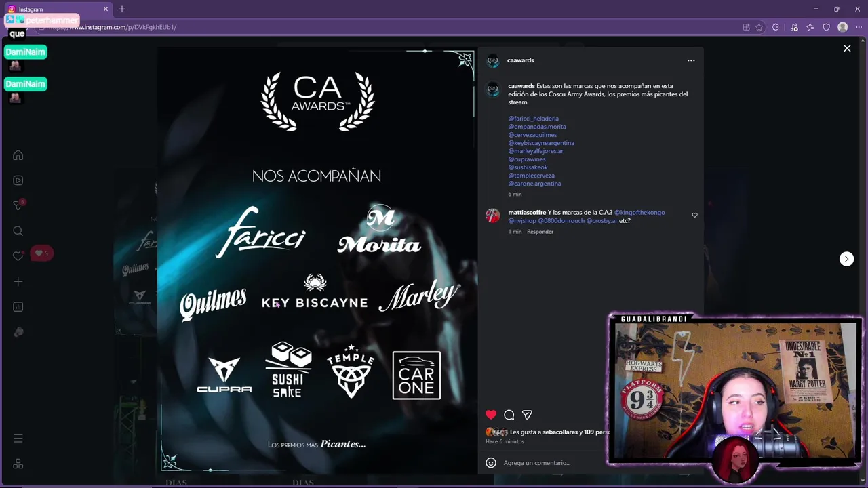Open browser Extensions puzzle icon

[x=776, y=27]
